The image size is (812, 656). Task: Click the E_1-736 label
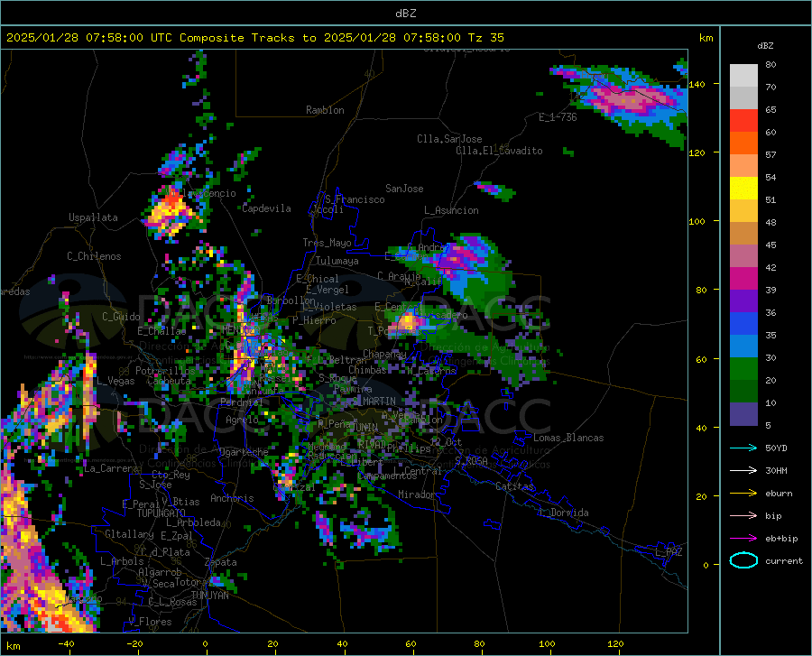(558, 117)
